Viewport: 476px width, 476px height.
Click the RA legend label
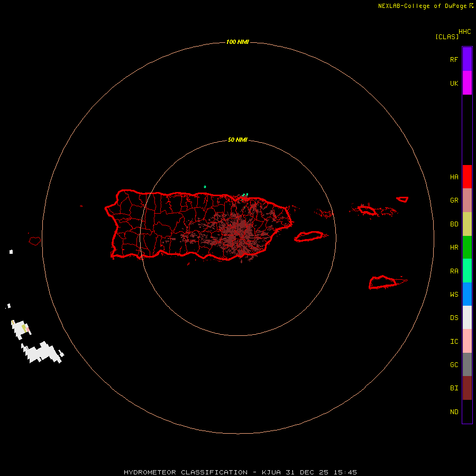[x=454, y=271]
